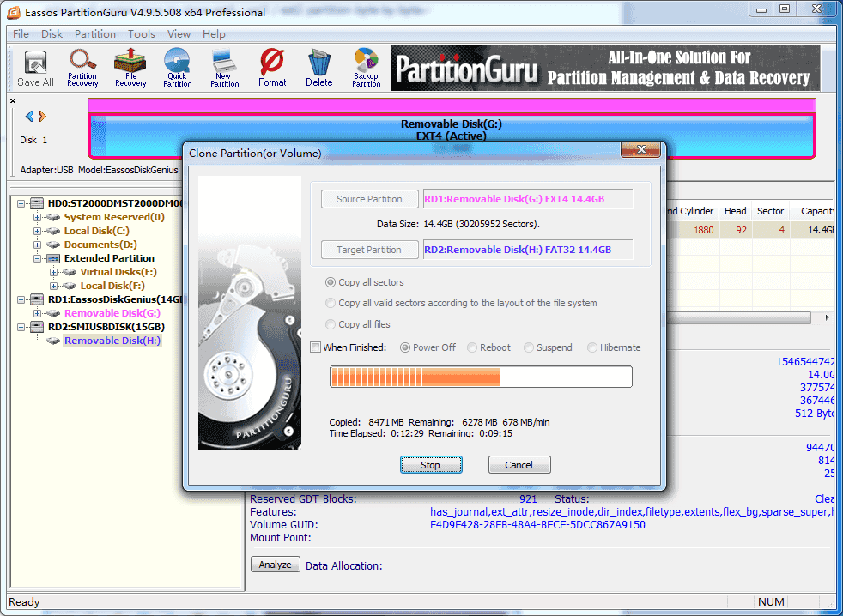Collapse the RD2:SMIUSBDISK node

pos(21,327)
